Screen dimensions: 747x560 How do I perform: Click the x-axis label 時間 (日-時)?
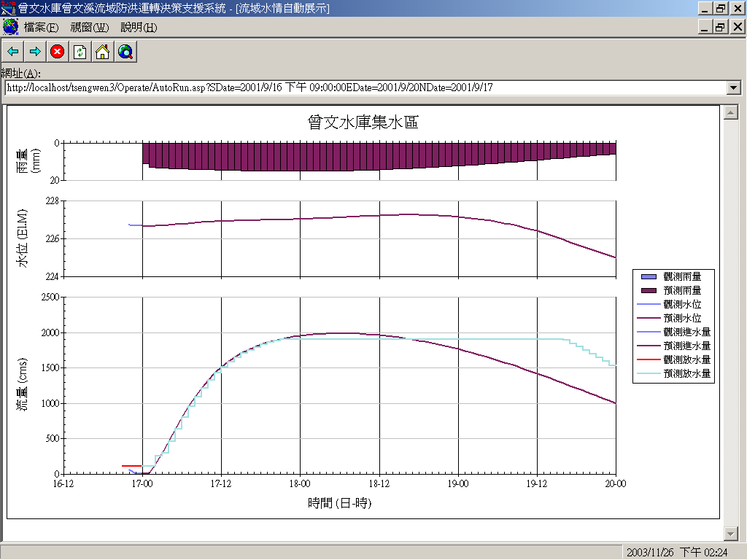pyautogui.click(x=339, y=503)
